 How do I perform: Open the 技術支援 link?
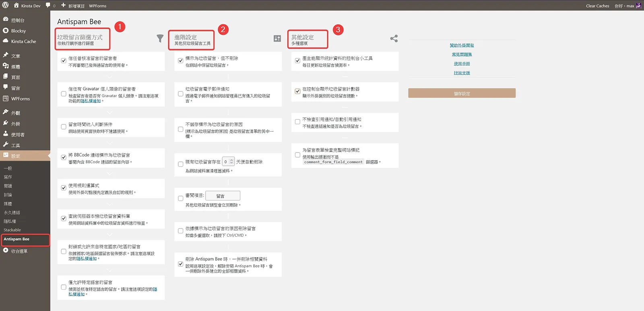click(462, 73)
